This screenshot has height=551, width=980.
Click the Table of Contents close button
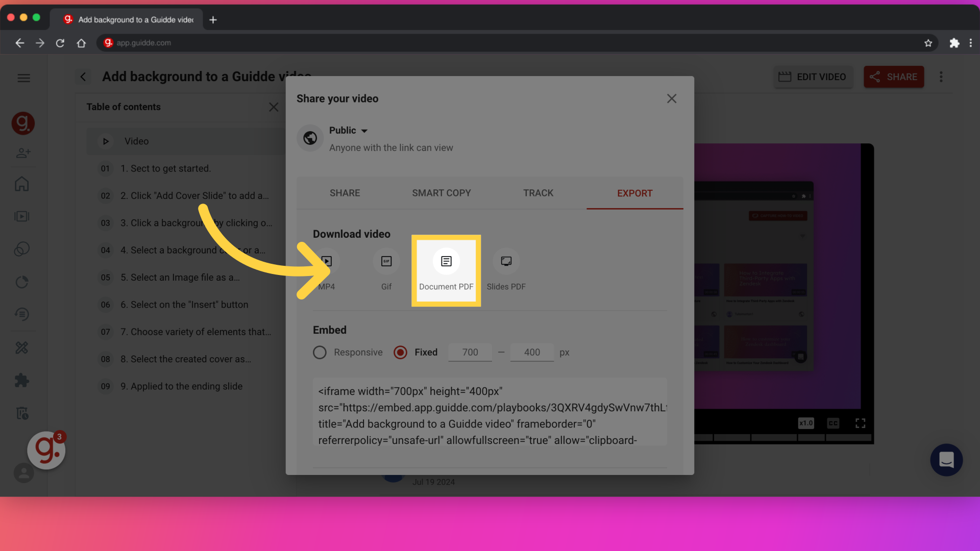[274, 107]
